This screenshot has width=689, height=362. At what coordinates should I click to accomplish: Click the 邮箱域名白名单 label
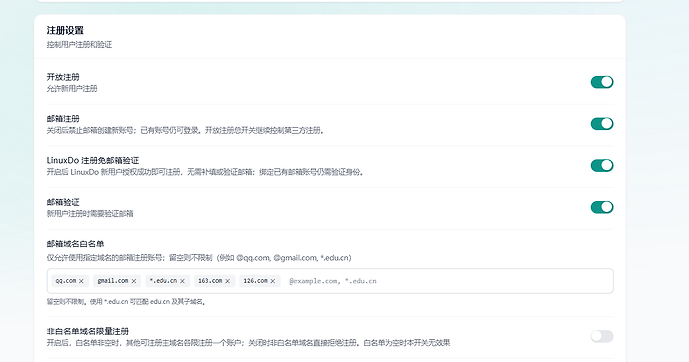click(75, 244)
